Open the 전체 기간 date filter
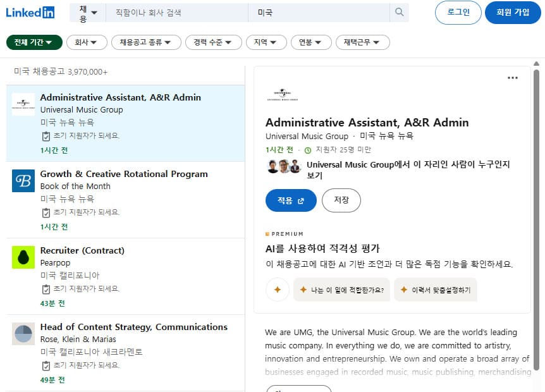Viewport: 545px width, 392px height. [x=34, y=42]
